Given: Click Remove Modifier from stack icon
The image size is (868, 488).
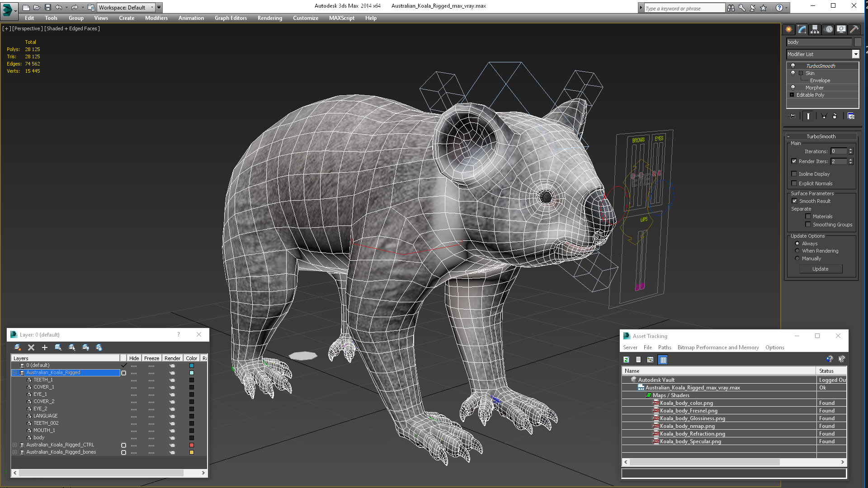Looking at the screenshot, I should (x=835, y=116).
